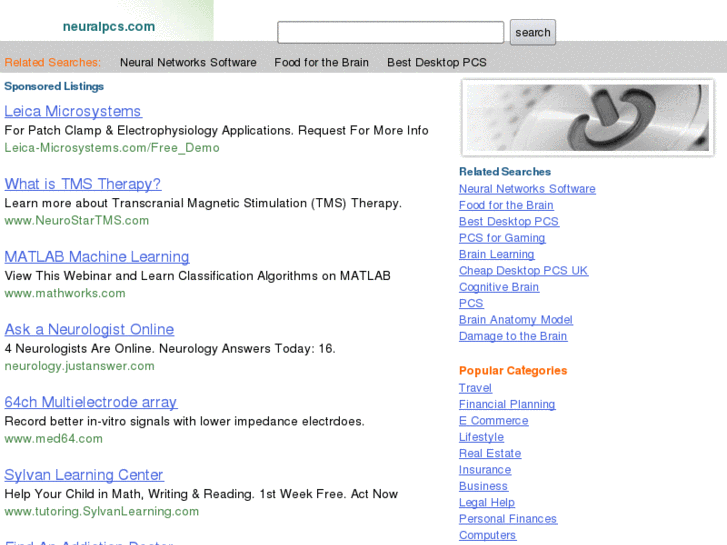Visit www.mathworks.com URL
Viewport: 727px width, 545px height.
[65, 293]
